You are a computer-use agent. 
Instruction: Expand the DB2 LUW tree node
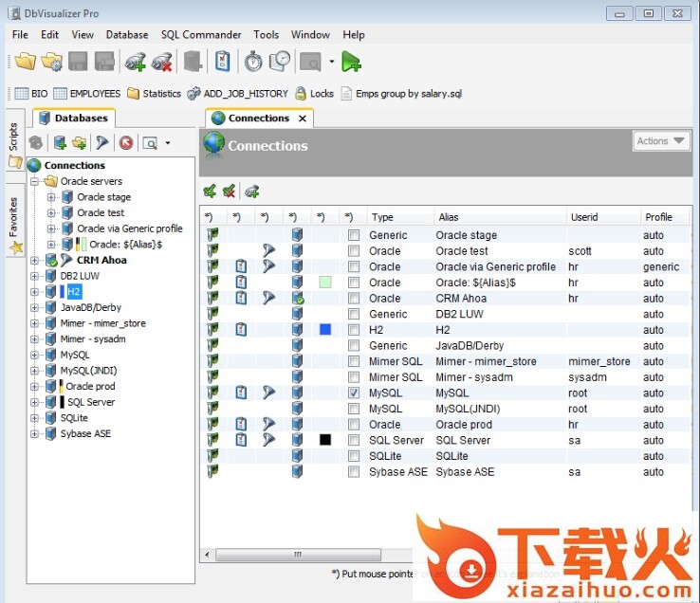[34, 276]
